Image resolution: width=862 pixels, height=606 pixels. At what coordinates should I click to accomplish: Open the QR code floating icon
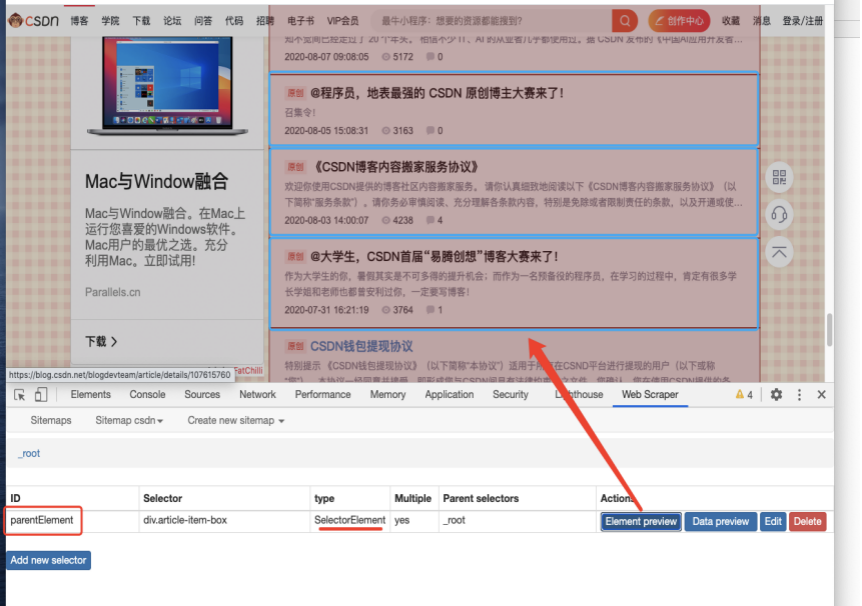click(779, 177)
